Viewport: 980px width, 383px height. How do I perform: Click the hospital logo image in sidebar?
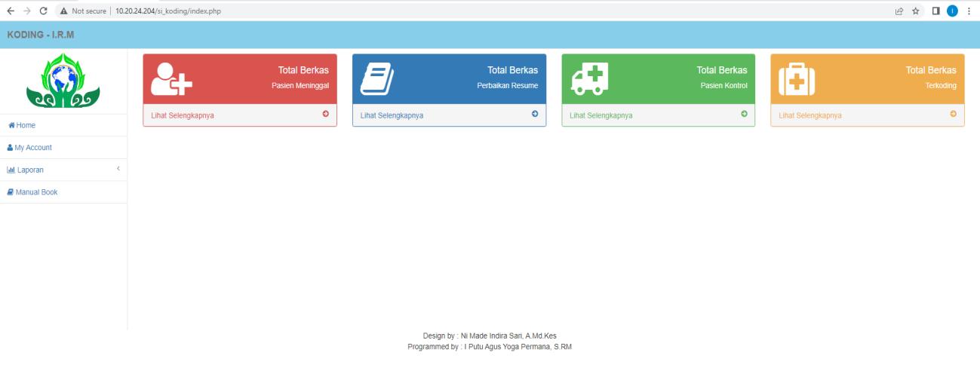click(x=63, y=81)
